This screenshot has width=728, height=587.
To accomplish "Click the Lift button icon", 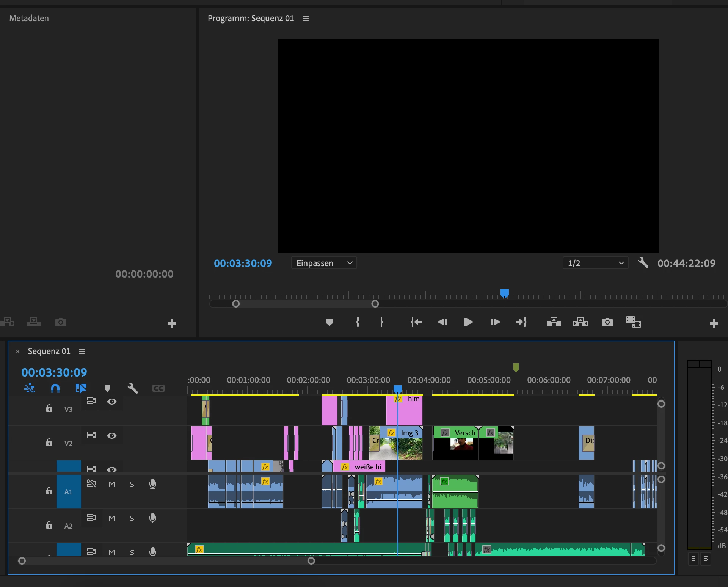I will click(554, 322).
